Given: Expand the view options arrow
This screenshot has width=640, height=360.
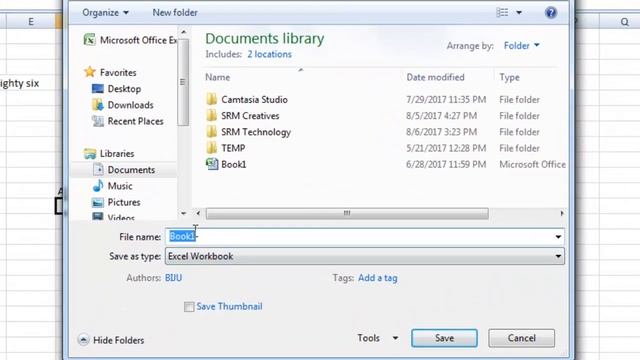Looking at the screenshot, I should pos(519,13).
